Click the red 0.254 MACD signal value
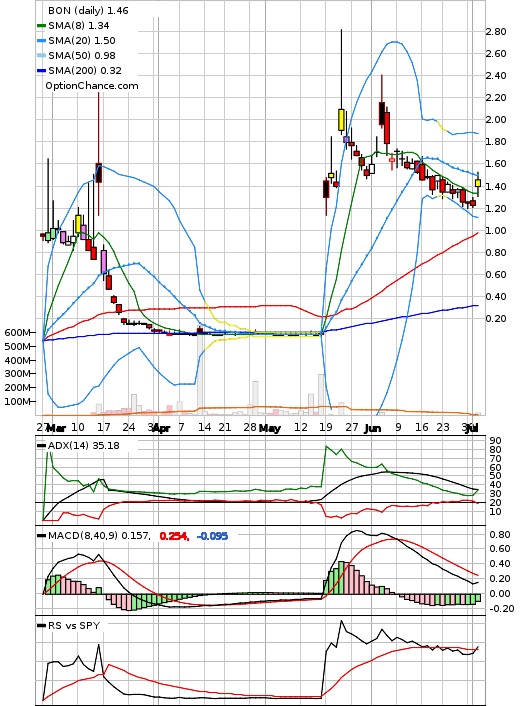526x706 pixels. pyautogui.click(x=174, y=536)
